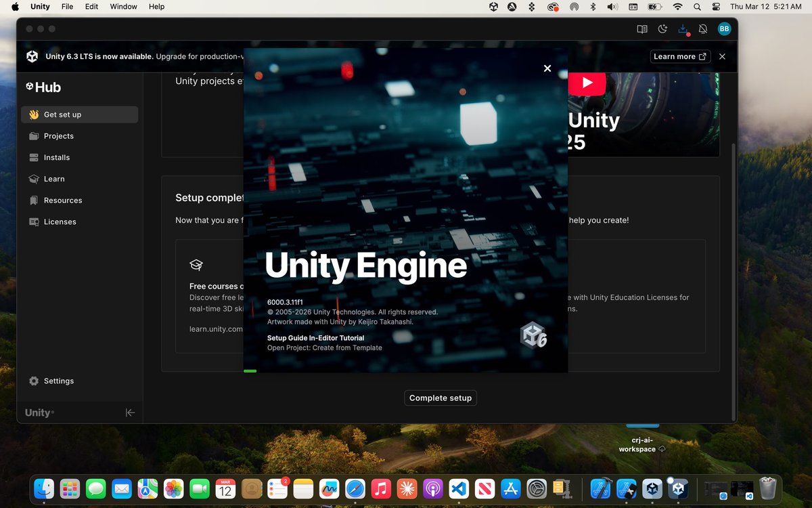This screenshot has width=812, height=508.
Task: Open the Hub documentation book icon
Action: coord(642,29)
